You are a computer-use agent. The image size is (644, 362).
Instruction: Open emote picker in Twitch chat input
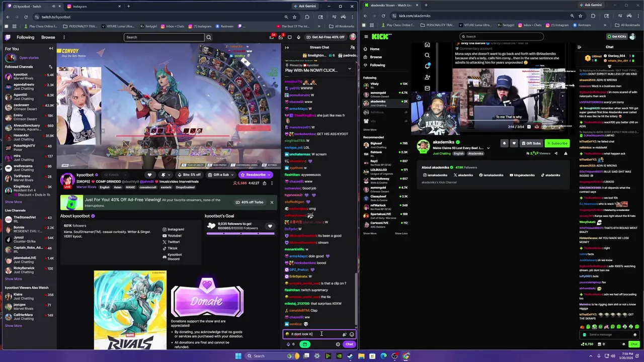[352, 334]
